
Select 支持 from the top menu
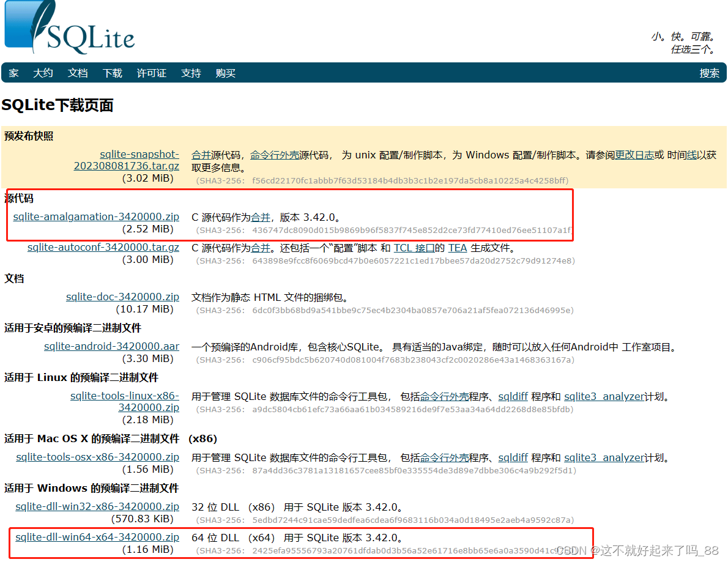click(x=191, y=73)
